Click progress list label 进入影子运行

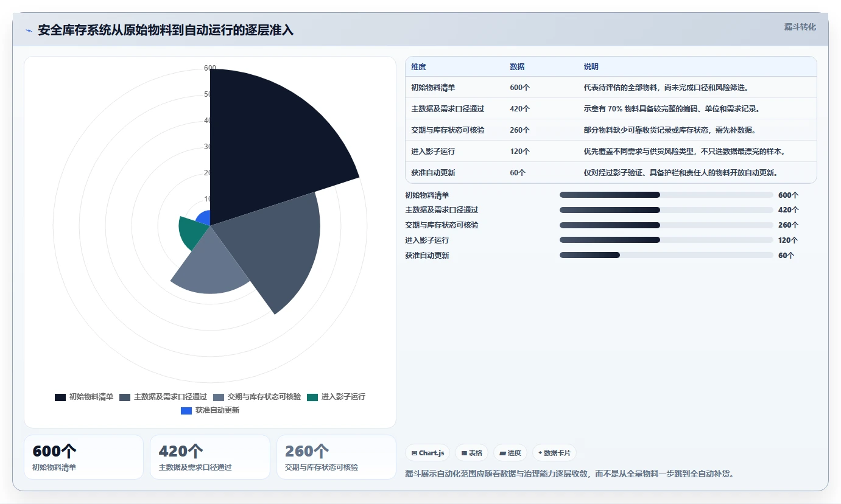point(427,240)
